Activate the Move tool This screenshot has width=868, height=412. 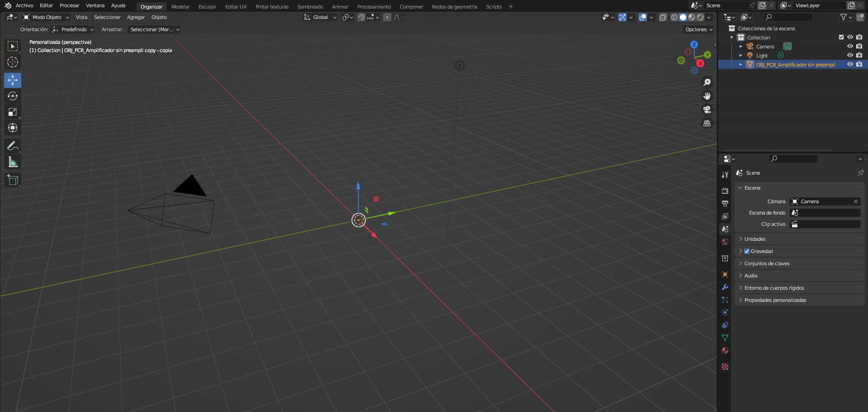pos(13,80)
